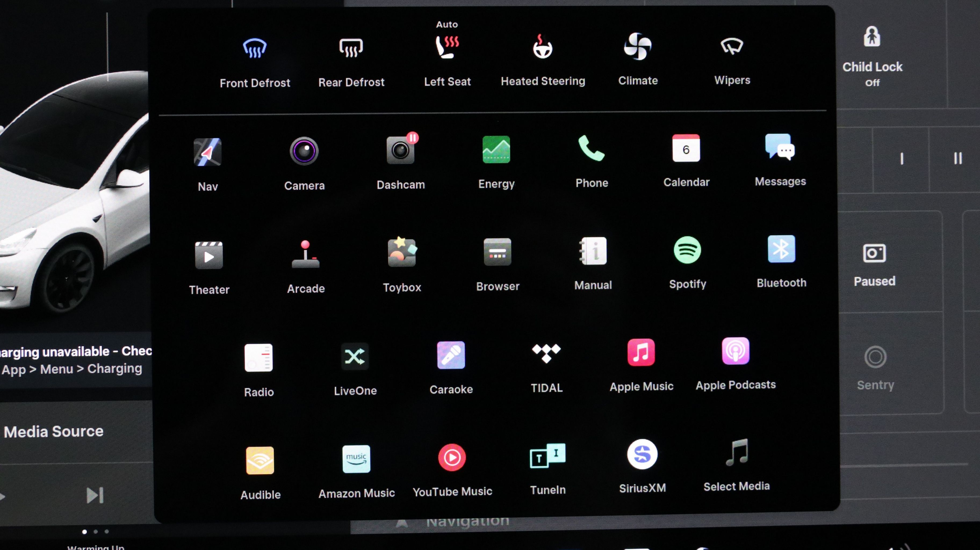
Task: Open the Dashcam app
Action: (400, 151)
